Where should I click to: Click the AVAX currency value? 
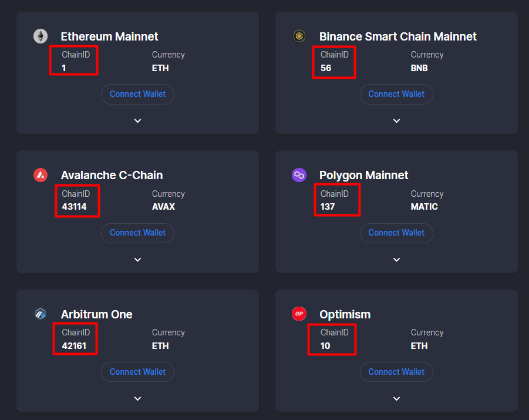tap(163, 207)
